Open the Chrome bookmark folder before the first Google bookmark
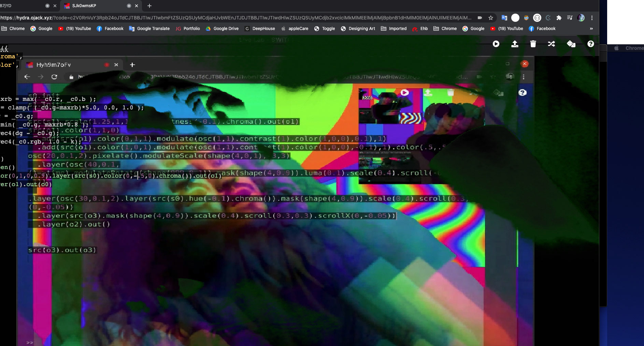 [x=13, y=29]
